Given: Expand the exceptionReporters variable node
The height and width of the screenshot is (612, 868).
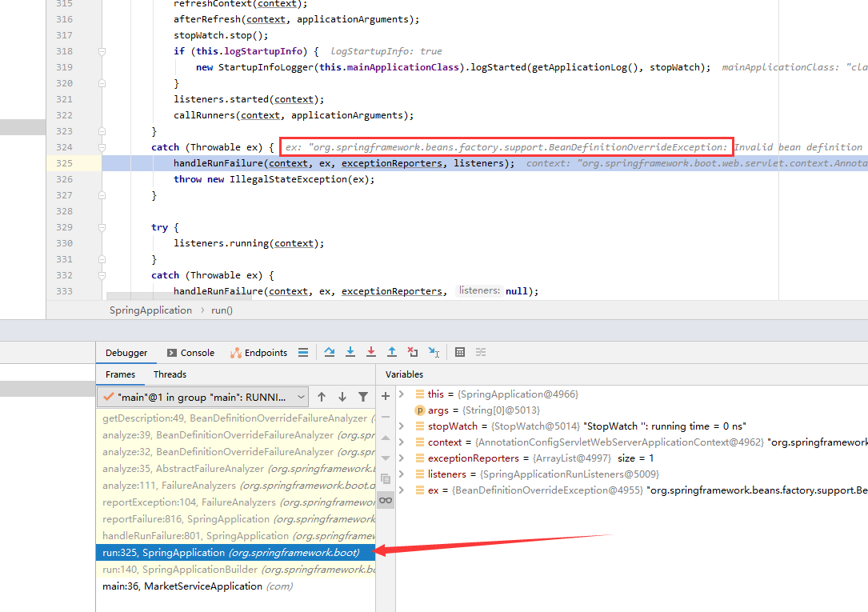Looking at the screenshot, I should pyautogui.click(x=402, y=458).
